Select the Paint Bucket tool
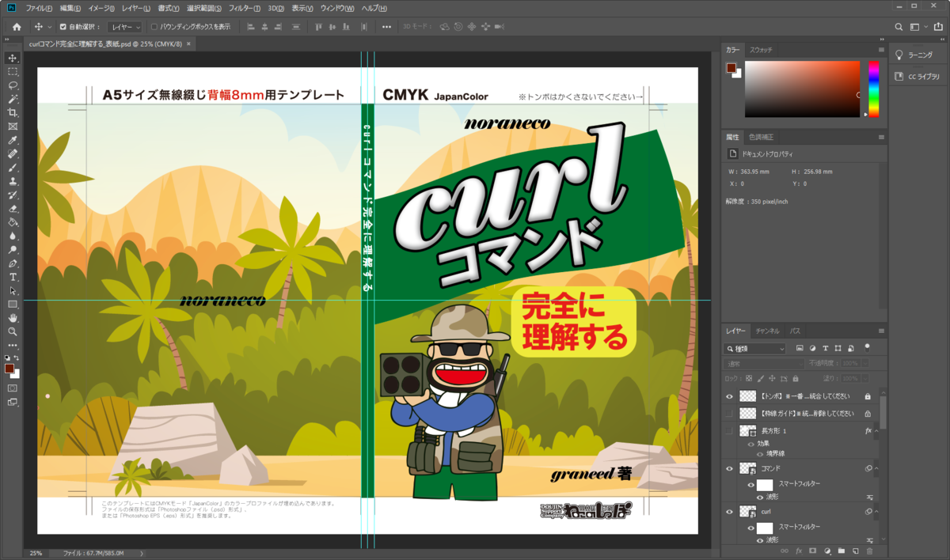 (x=13, y=222)
